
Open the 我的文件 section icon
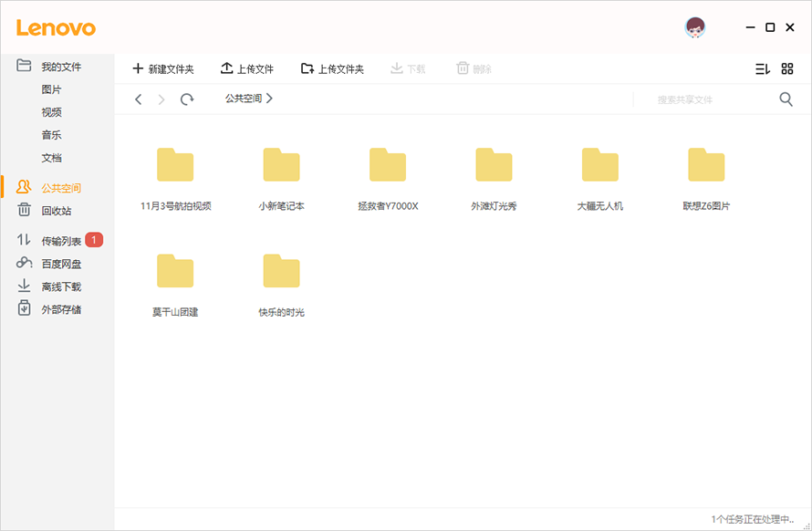pyautogui.click(x=24, y=66)
